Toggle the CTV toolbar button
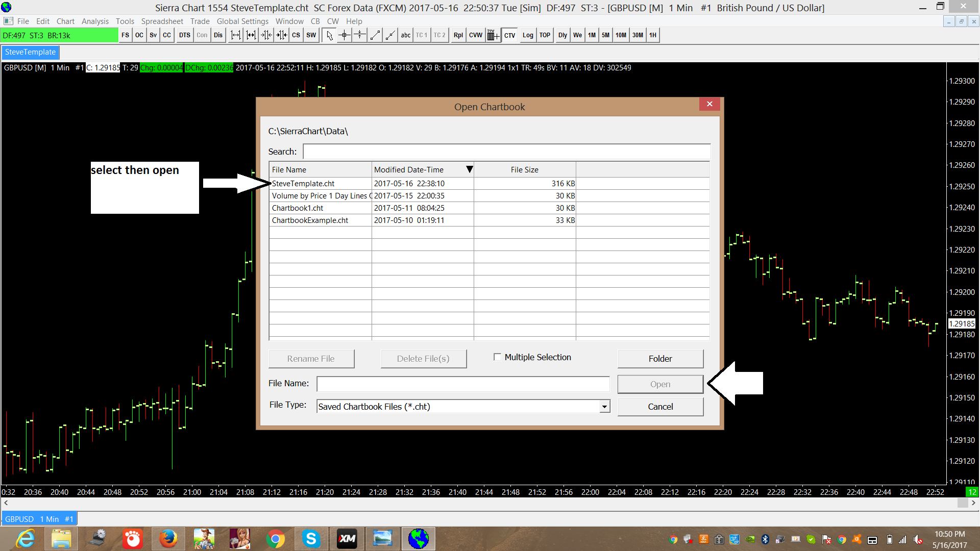Viewport: 980px width, 551px height. [x=509, y=35]
